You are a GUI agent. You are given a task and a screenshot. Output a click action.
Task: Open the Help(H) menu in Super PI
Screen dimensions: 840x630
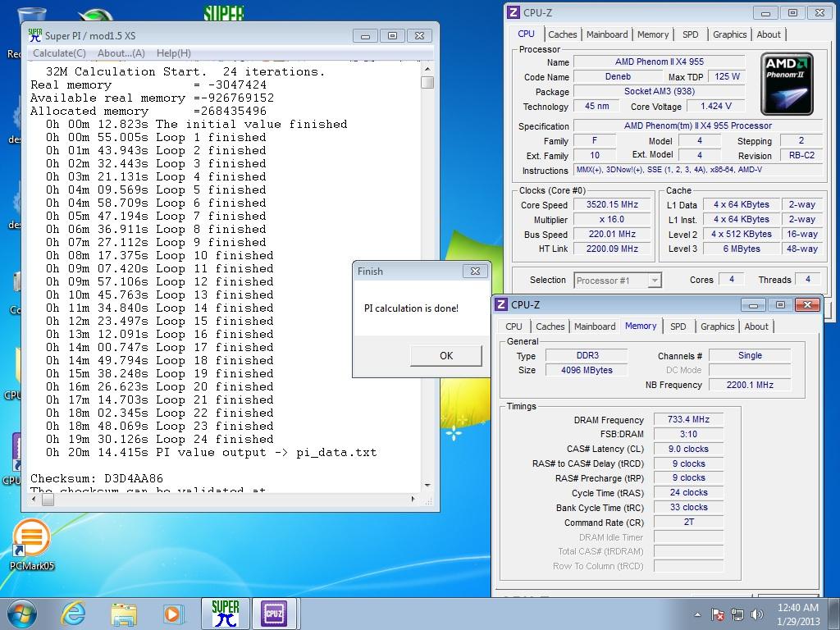pos(174,53)
